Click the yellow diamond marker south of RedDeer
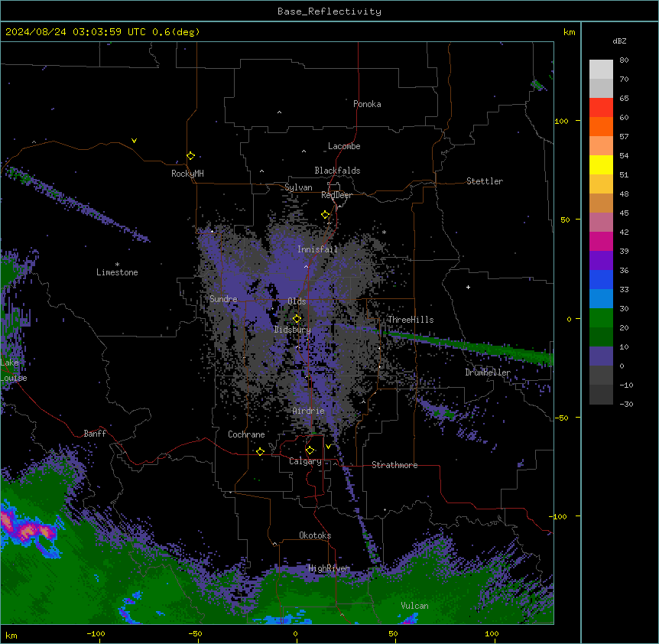 point(326,215)
